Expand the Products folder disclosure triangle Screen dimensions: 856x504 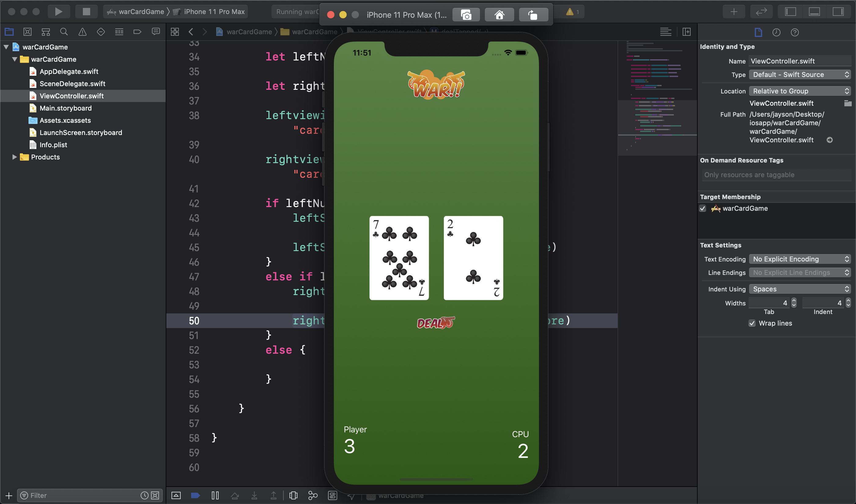[x=14, y=157]
